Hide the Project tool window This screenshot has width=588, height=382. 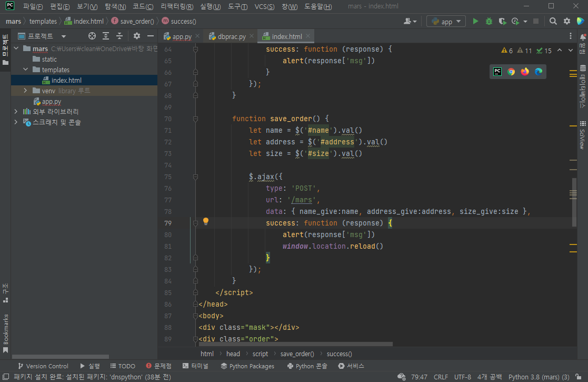point(151,36)
